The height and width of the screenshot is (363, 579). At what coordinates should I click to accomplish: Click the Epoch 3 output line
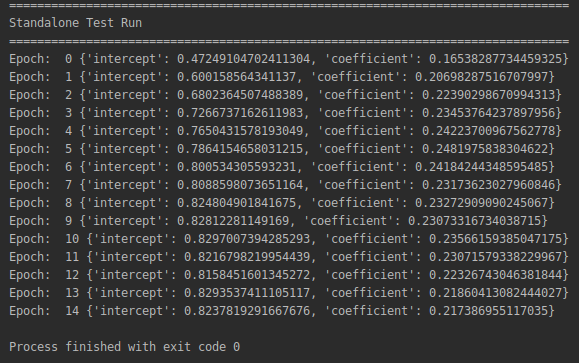[285, 113]
